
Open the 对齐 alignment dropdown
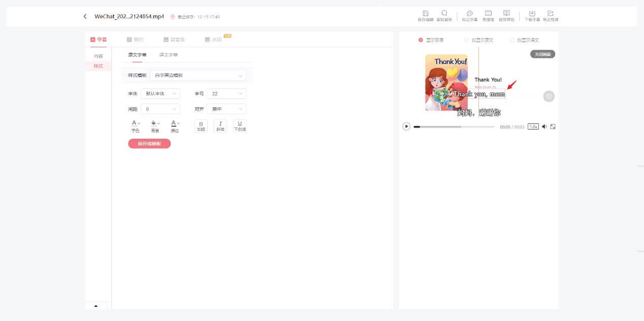pos(226,109)
